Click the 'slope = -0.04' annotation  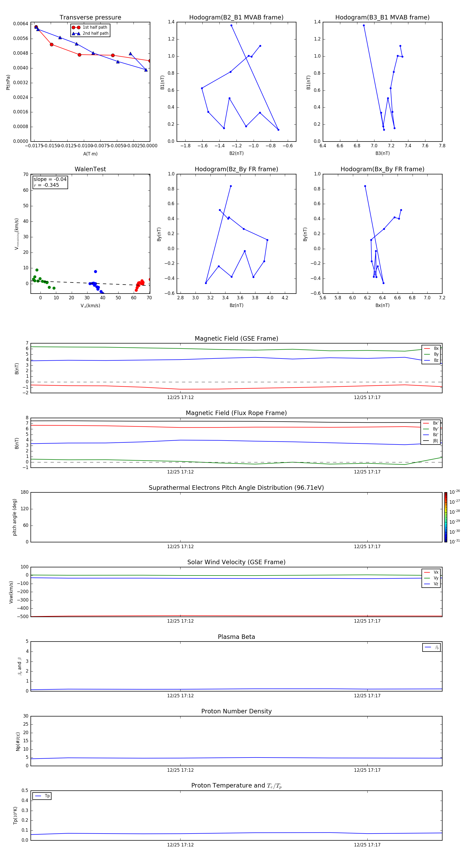coord(50,179)
